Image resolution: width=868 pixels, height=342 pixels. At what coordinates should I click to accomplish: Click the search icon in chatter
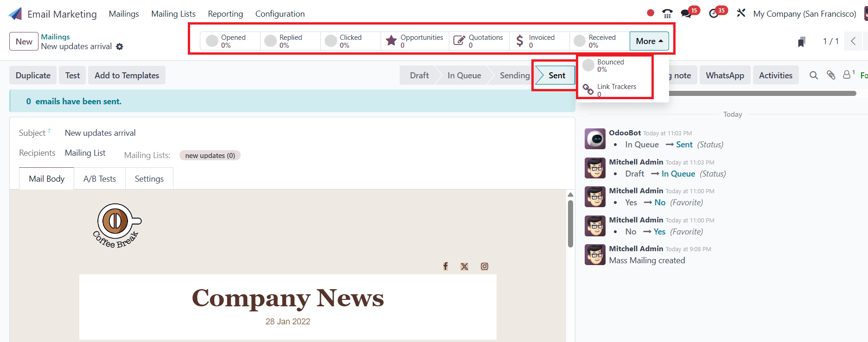coord(814,75)
